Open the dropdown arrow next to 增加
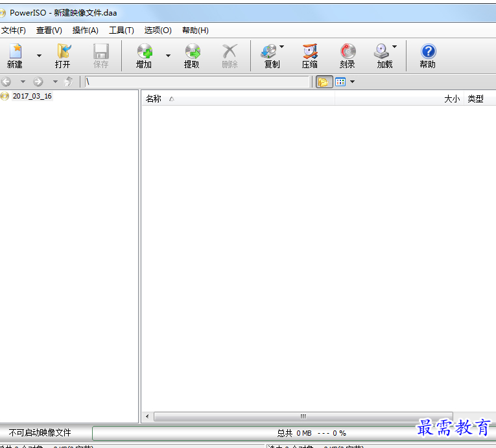This screenshot has height=448, width=496. tap(169, 56)
